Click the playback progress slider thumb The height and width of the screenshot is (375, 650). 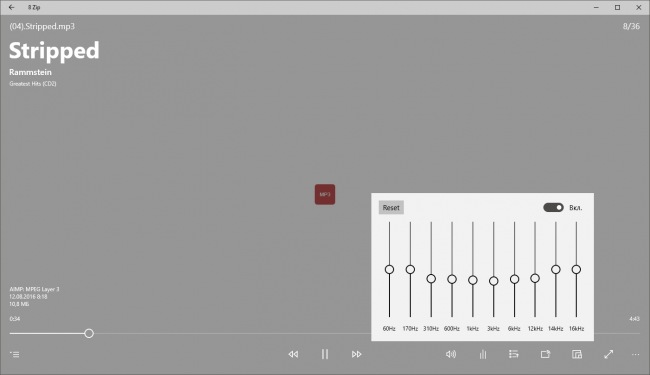[x=89, y=333]
